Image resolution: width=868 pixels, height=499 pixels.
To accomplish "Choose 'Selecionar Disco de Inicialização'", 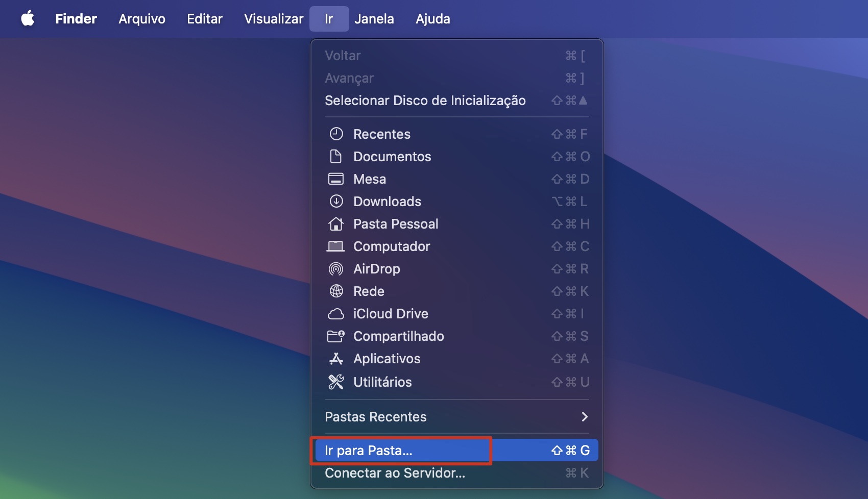I will pyautogui.click(x=425, y=101).
